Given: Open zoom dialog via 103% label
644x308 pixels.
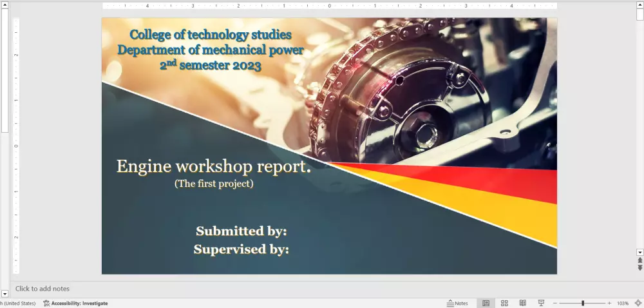Looking at the screenshot, I should click(622, 303).
